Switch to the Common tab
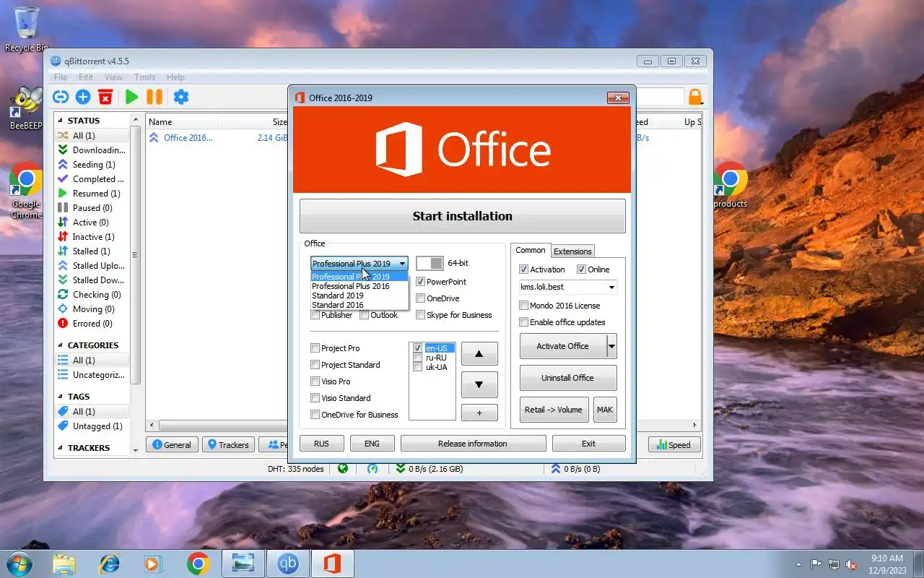Screen dimensions: 924x578 coord(531,250)
